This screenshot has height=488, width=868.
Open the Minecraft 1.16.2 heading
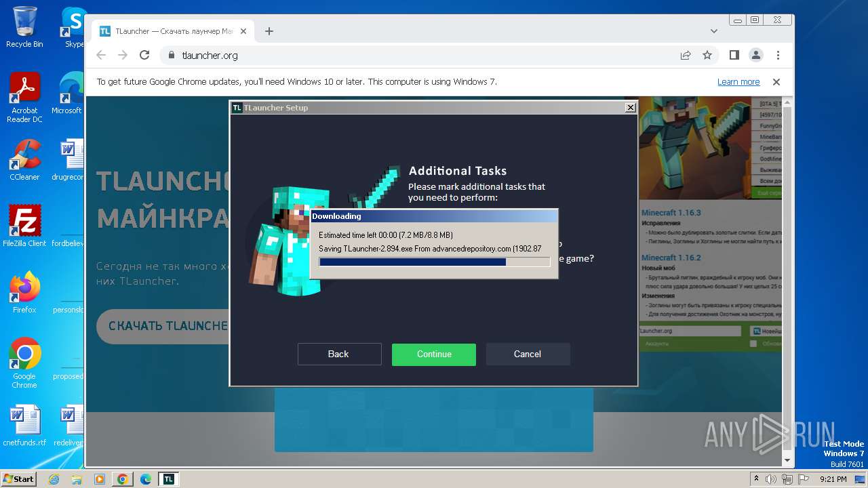coord(671,258)
